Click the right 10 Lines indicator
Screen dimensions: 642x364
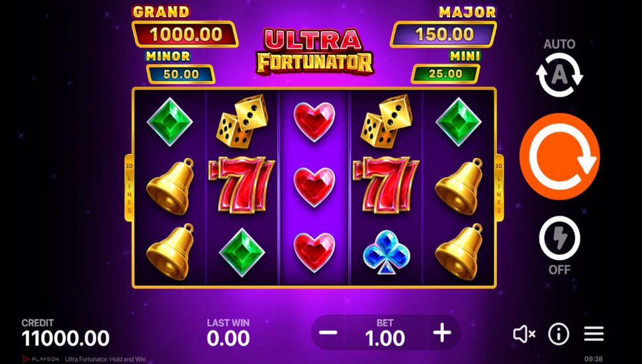point(499,187)
